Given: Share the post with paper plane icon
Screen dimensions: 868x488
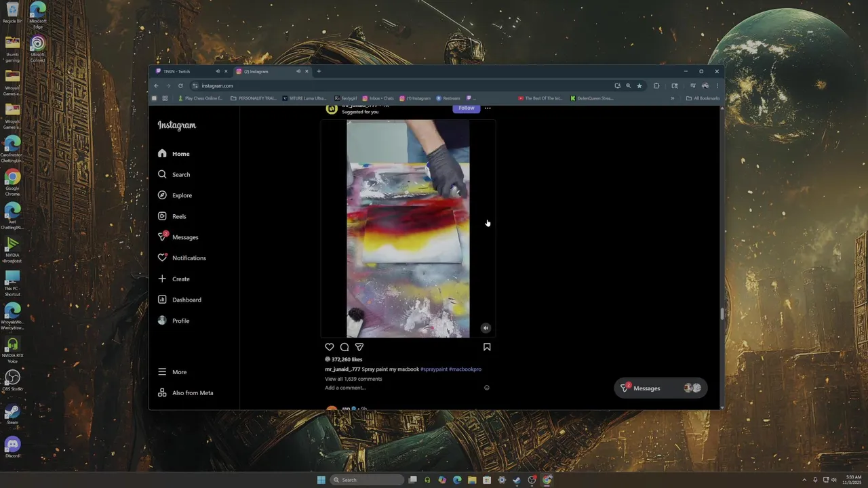Looking at the screenshot, I should click(x=359, y=347).
